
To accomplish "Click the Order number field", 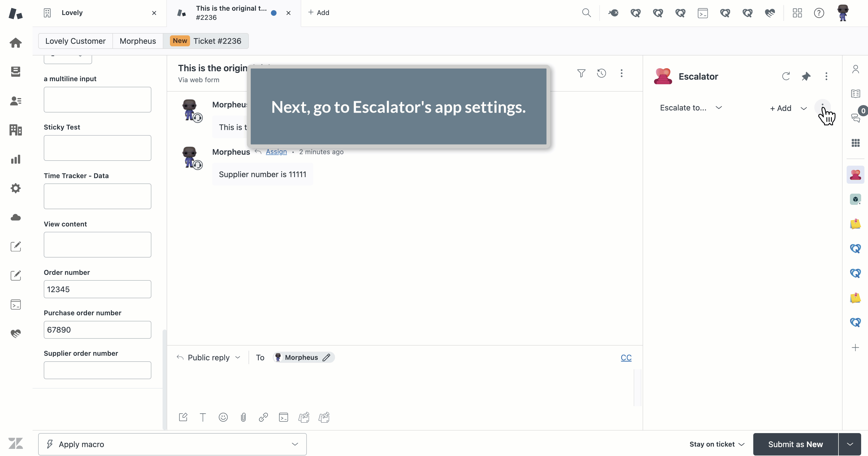I will pyautogui.click(x=97, y=289).
